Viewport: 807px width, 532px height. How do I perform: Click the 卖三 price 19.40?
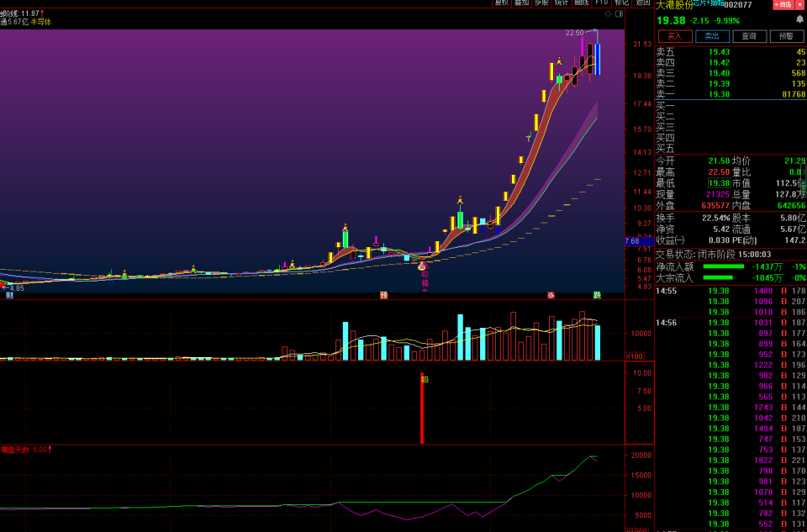pos(719,73)
